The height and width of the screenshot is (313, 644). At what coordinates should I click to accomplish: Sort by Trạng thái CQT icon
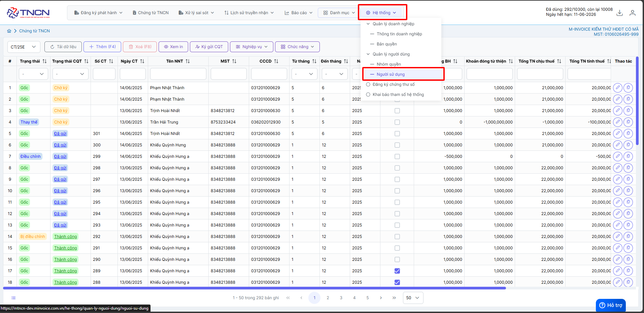pyautogui.click(x=86, y=61)
